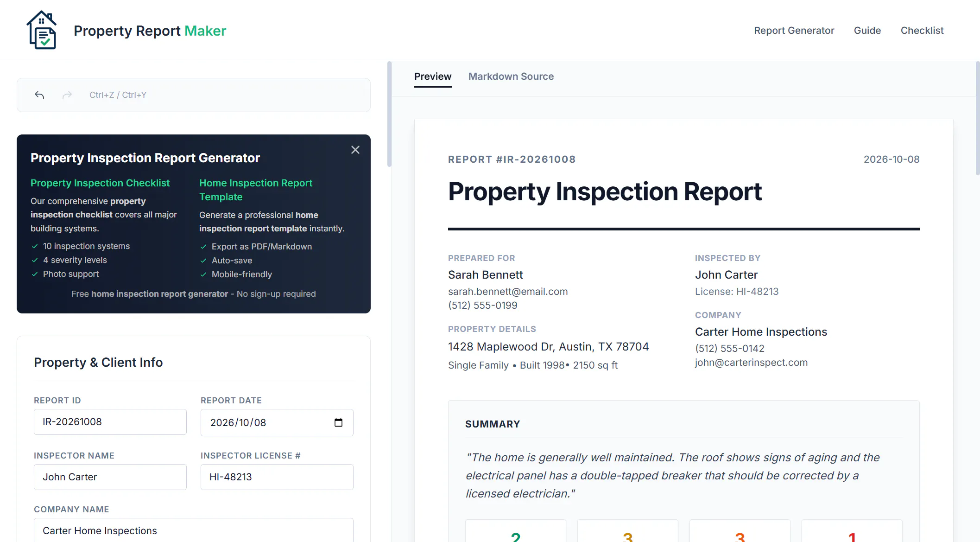
Task: Click the 'Mobile-friendly' feature line
Action: pyautogui.click(x=242, y=274)
